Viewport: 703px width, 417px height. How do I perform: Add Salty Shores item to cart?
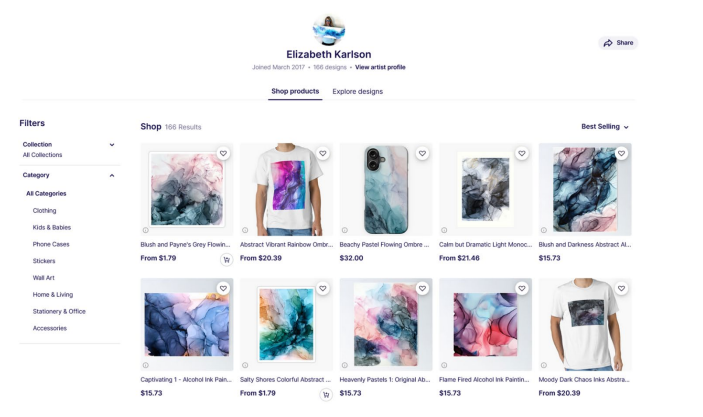[326, 395]
